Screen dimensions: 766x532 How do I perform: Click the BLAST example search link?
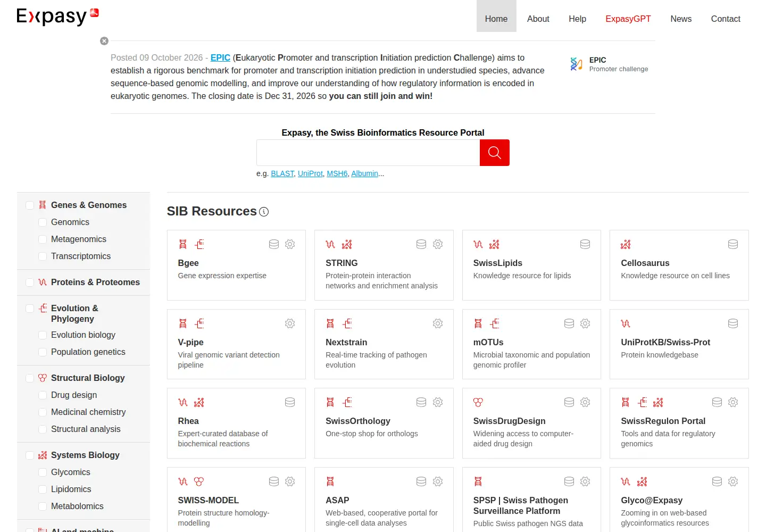pyautogui.click(x=282, y=173)
